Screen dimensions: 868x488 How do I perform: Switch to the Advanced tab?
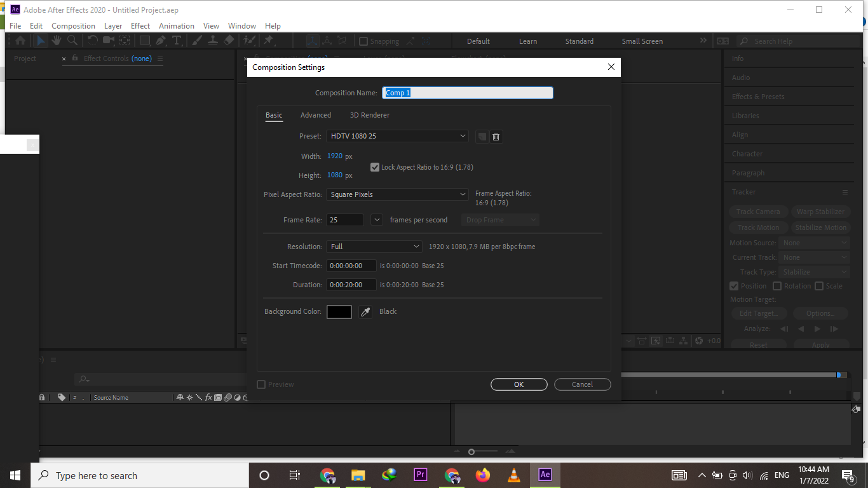(x=316, y=115)
